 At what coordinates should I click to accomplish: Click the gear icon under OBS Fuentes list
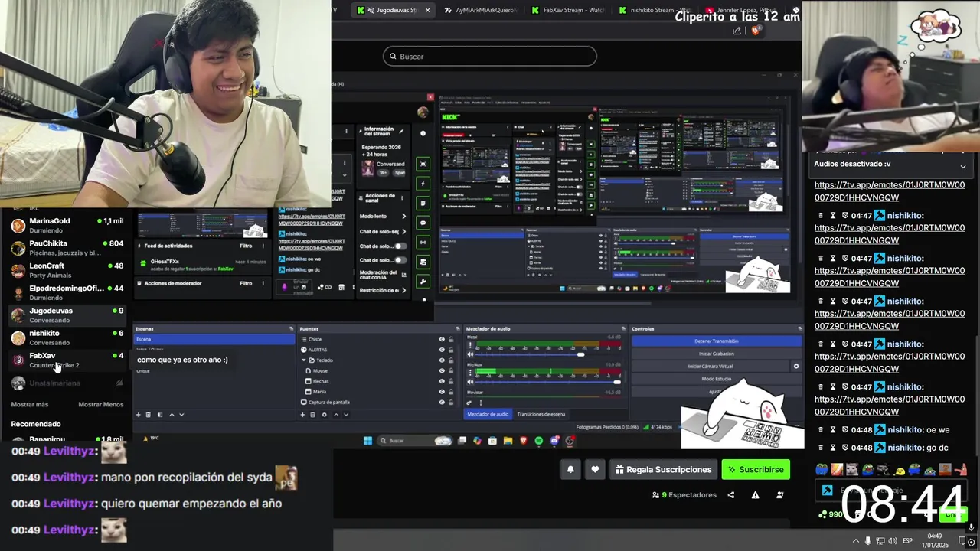click(x=324, y=415)
